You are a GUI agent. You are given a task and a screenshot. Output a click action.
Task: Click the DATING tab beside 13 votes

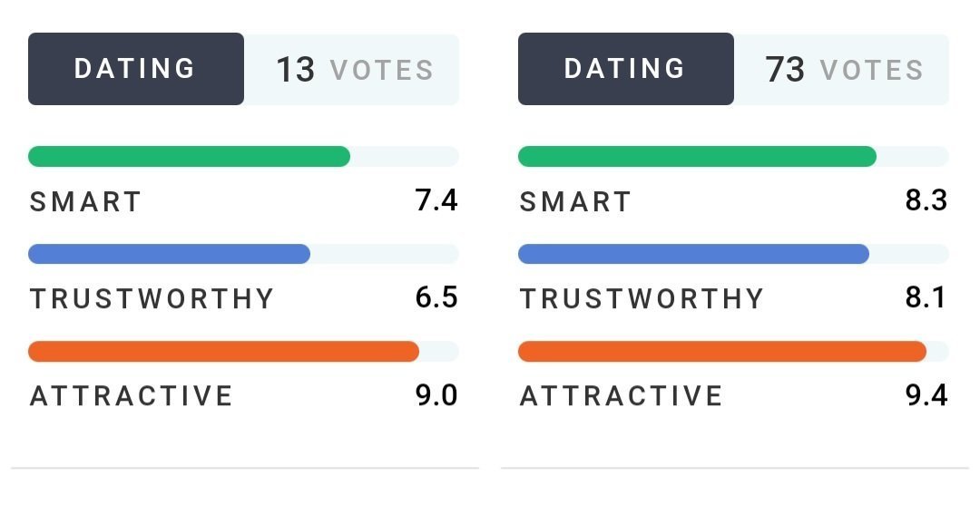pos(135,69)
